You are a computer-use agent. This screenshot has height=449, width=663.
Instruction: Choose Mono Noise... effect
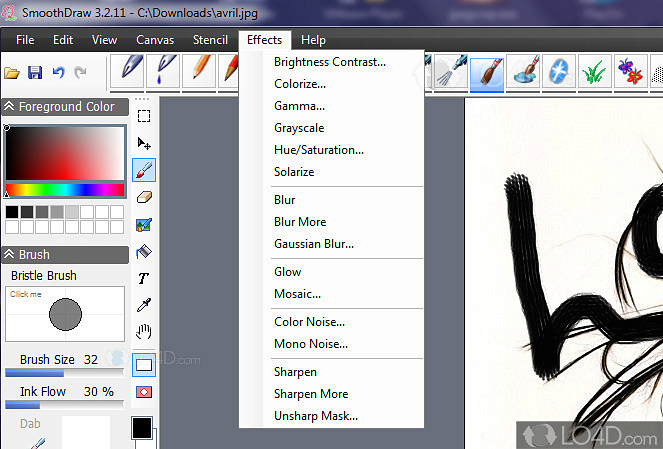tap(332, 344)
